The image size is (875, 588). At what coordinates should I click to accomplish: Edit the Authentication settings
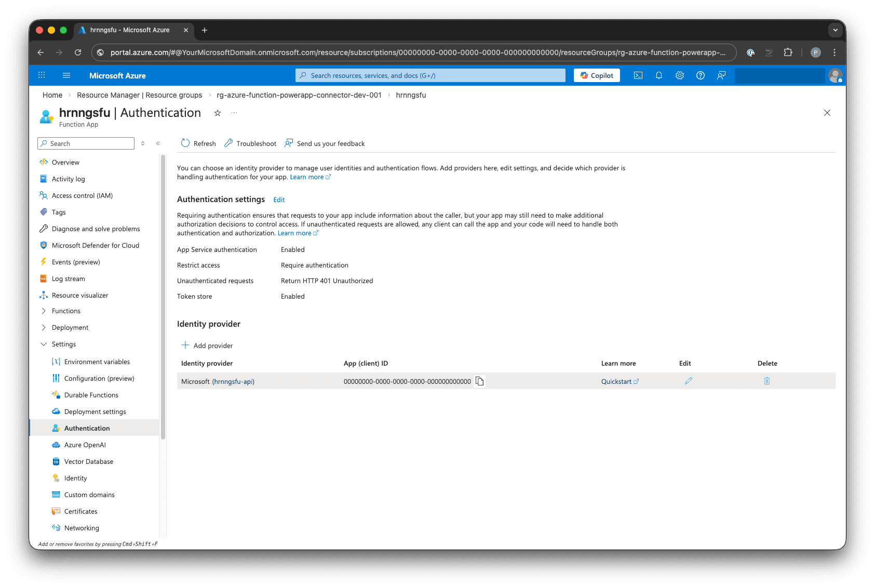coord(279,199)
